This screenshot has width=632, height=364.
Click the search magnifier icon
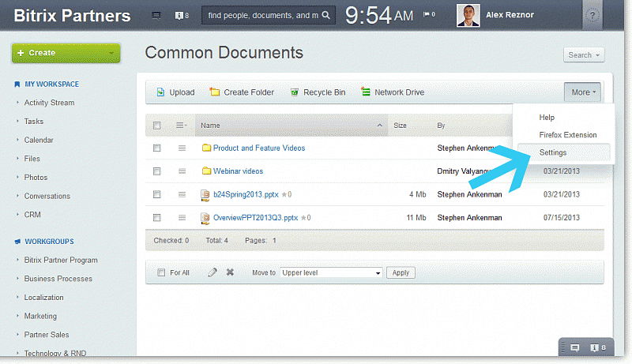pos(326,15)
